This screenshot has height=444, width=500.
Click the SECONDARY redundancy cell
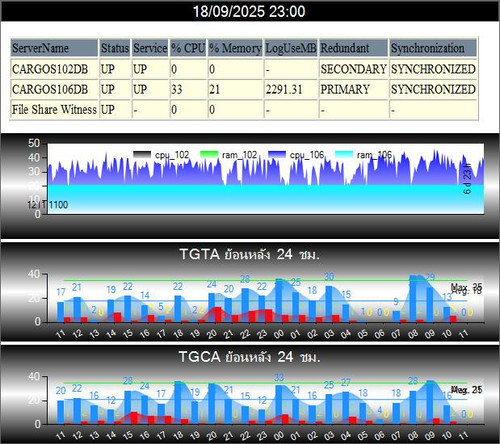point(354,69)
